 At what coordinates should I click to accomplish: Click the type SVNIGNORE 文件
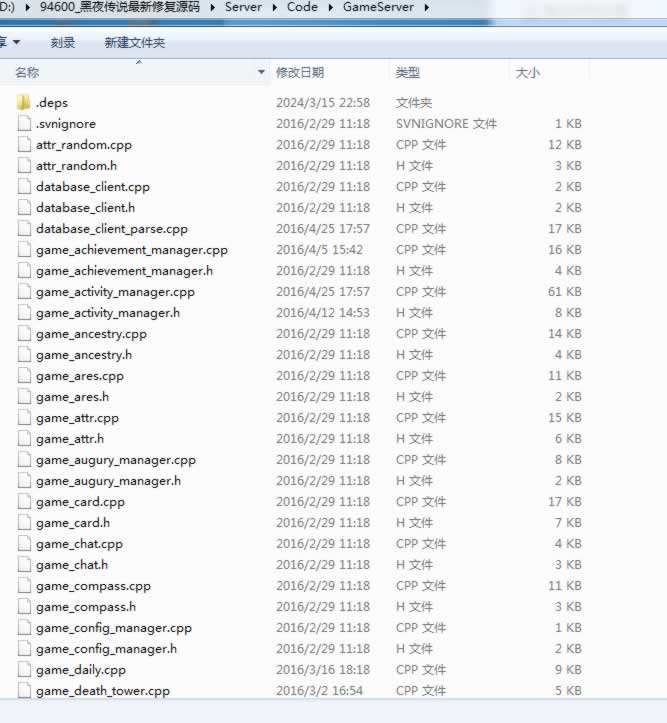pyautogui.click(x=446, y=124)
